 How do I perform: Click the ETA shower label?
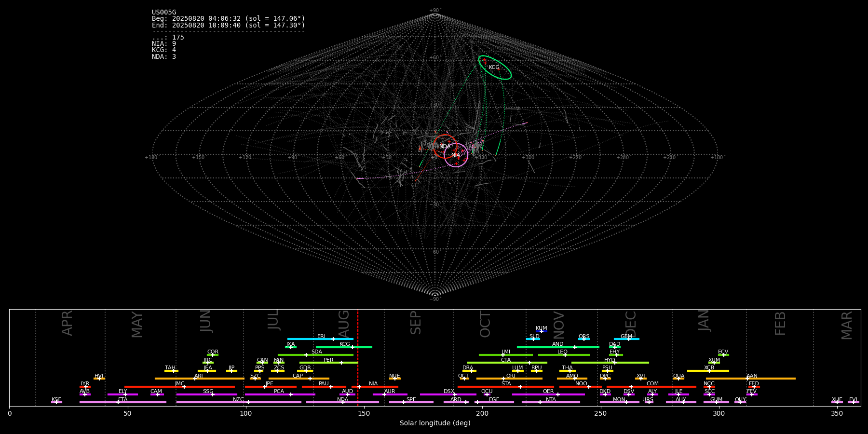(123, 400)
